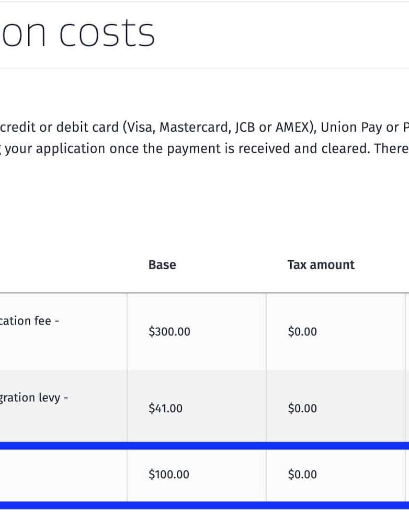The image size is (409, 532).
Task: Click the top blue highlight border line
Action: pos(204,446)
